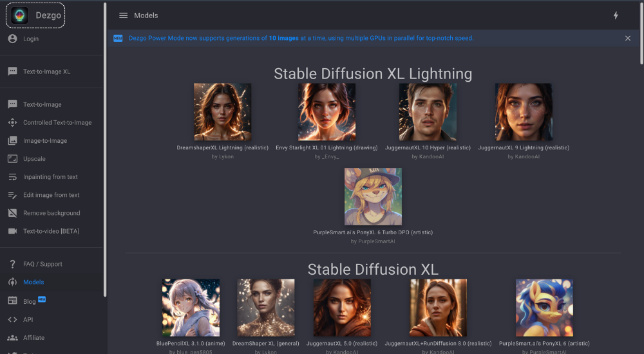The height and width of the screenshot is (354, 644).
Task: Select JuggernautXL 9 Lightning thumbnail
Action: (x=524, y=112)
